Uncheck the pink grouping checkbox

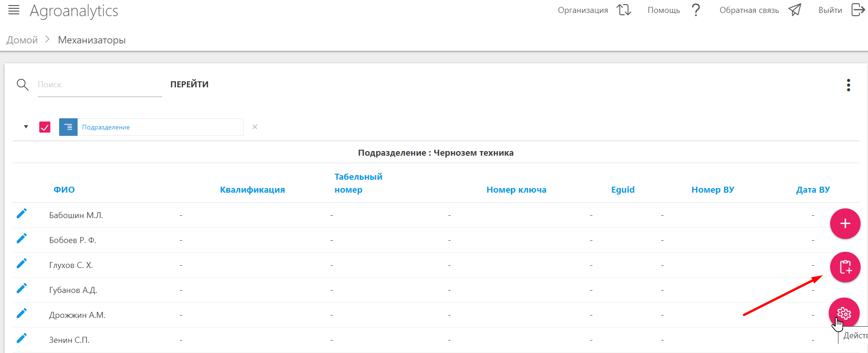point(45,127)
